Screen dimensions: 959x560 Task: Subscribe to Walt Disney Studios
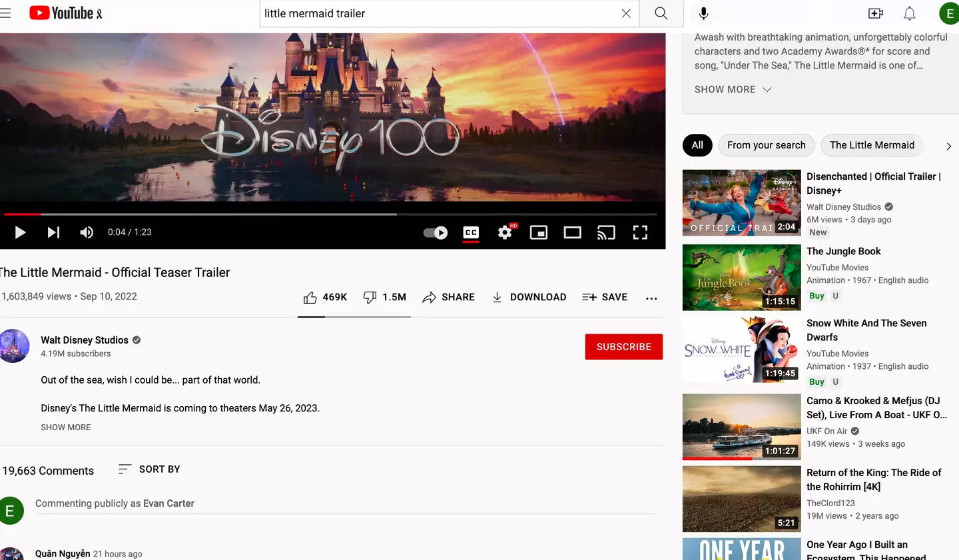click(x=623, y=346)
